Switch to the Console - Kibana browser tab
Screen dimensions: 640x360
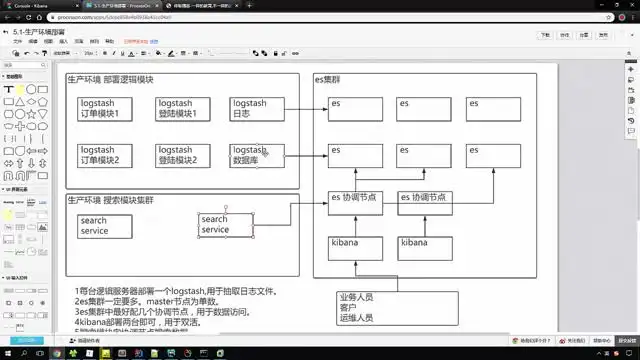41,6
